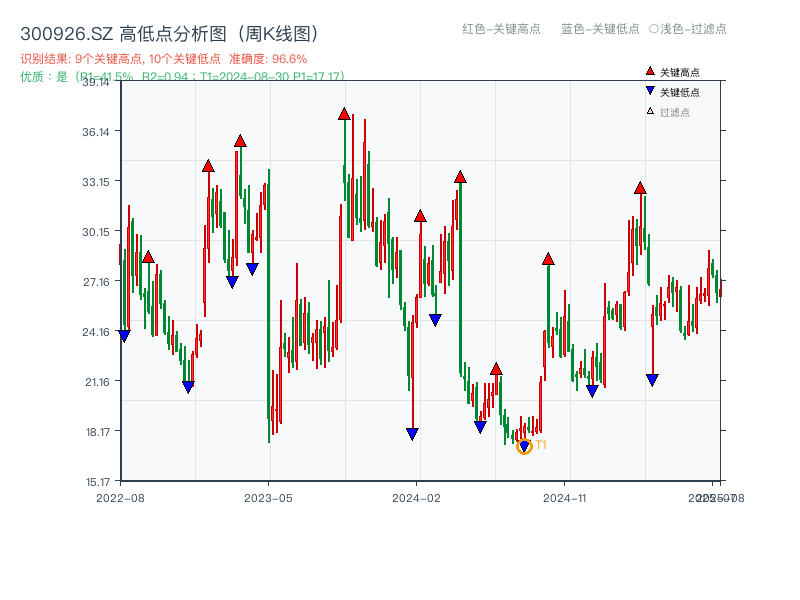Select the chart title 300926.SZ 高低点分析图

[170, 31]
